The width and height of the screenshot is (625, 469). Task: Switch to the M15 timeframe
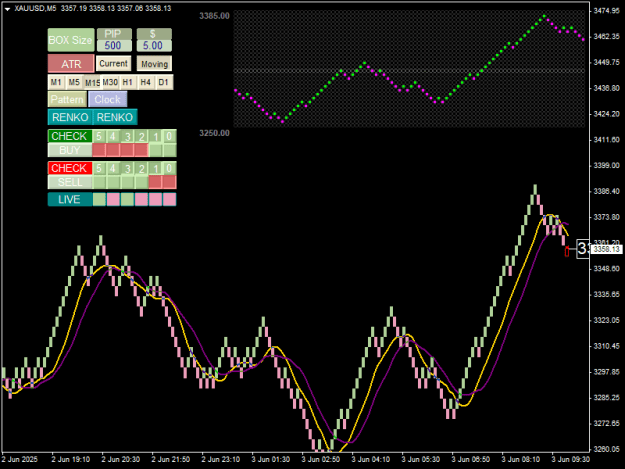(x=92, y=82)
